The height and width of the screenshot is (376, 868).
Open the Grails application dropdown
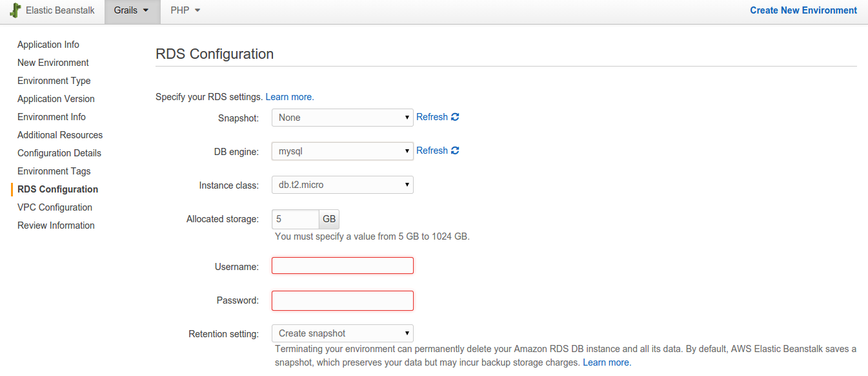coord(132,11)
